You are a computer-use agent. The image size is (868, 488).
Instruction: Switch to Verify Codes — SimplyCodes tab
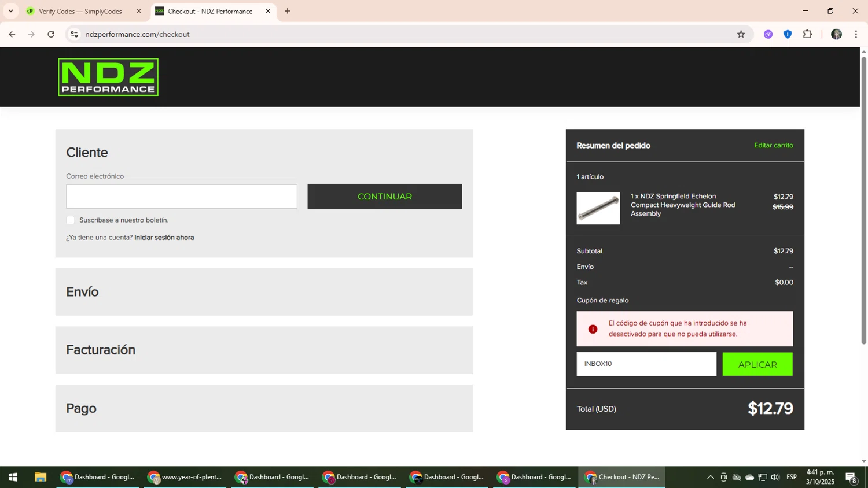80,11
